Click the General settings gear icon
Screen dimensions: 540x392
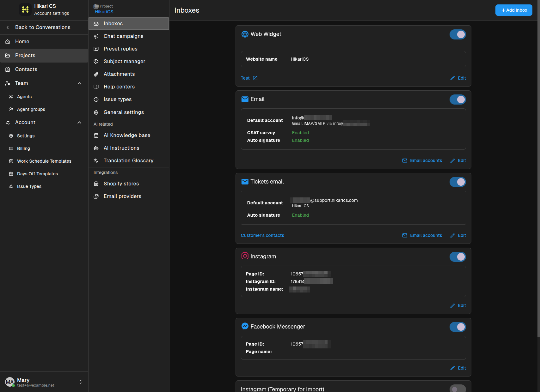point(96,112)
